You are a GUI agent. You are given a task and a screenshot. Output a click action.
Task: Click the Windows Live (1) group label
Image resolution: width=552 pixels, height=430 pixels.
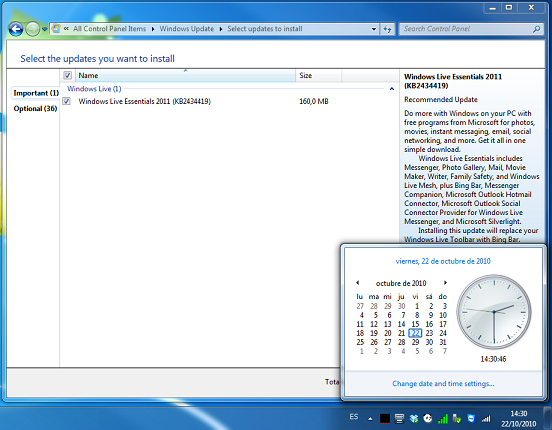coord(94,89)
